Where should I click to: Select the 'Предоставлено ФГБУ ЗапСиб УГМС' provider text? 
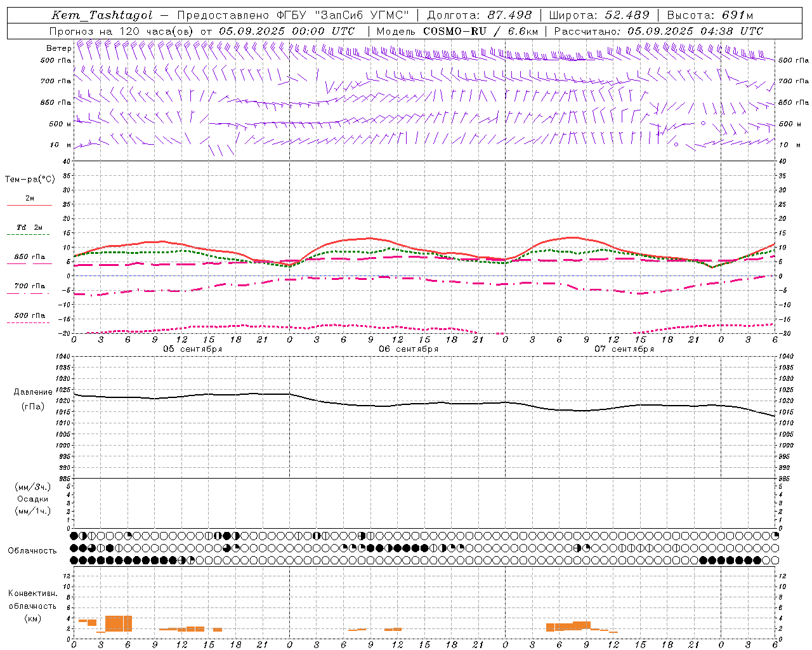click(x=292, y=15)
